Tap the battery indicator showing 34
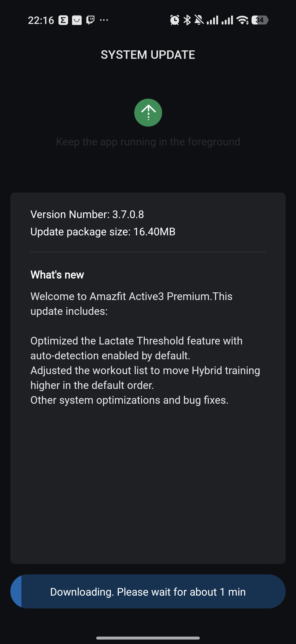This screenshot has height=644, width=296. pyautogui.click(x=260, y=20)
